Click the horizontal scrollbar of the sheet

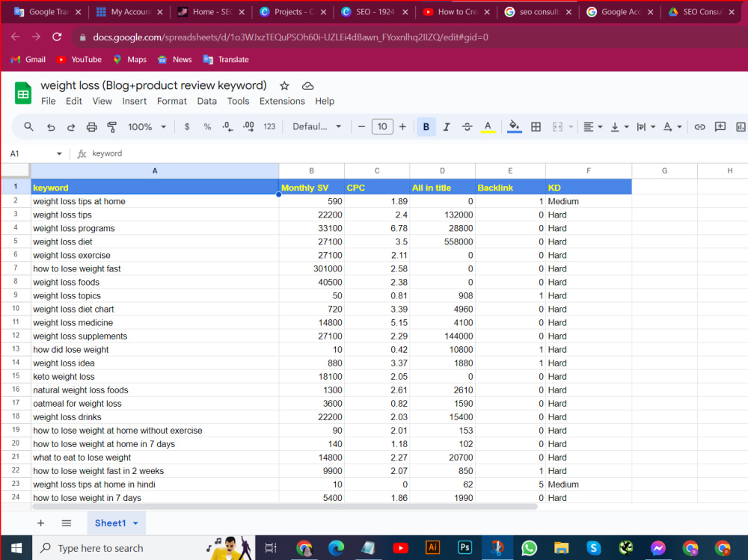coord(286,507)
